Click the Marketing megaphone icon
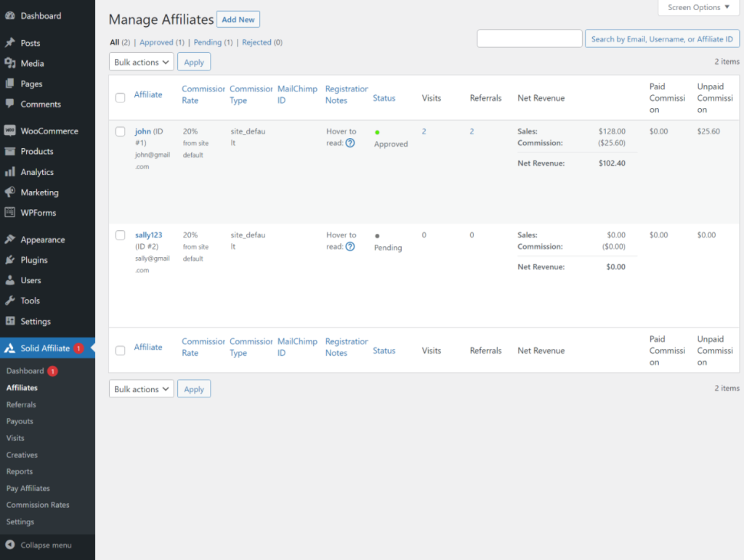 (10, 192)
